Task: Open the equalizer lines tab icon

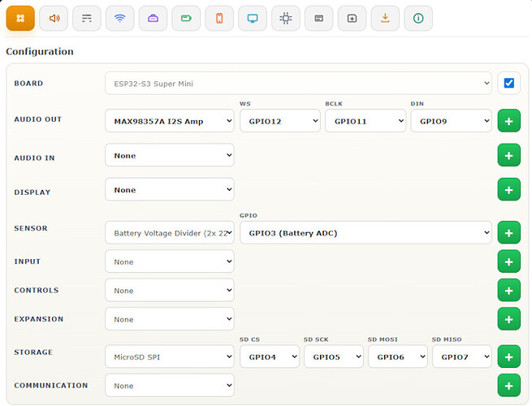Action: 87,19
